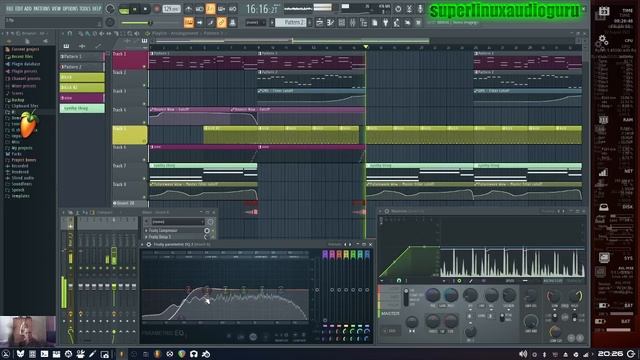Click the tempo display showing 129
The image size is (640, 360).
171,9
